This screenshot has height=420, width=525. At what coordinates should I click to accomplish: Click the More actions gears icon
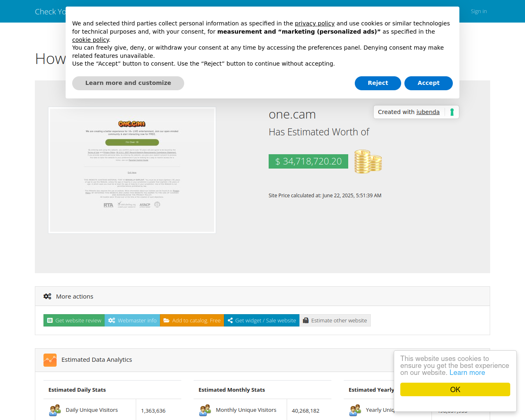click(48, 296)
